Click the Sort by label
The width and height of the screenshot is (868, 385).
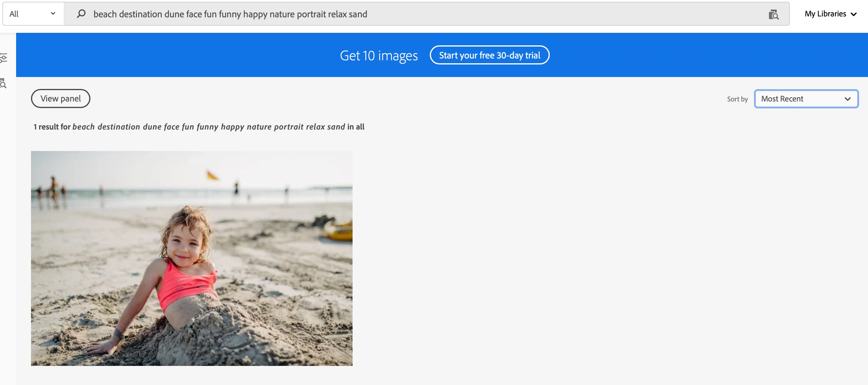tap(737, 99)
